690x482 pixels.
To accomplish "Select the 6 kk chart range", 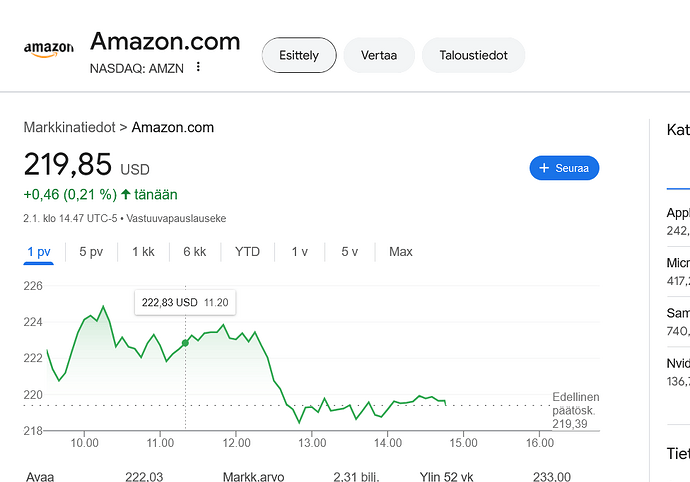I will [195, 252].
